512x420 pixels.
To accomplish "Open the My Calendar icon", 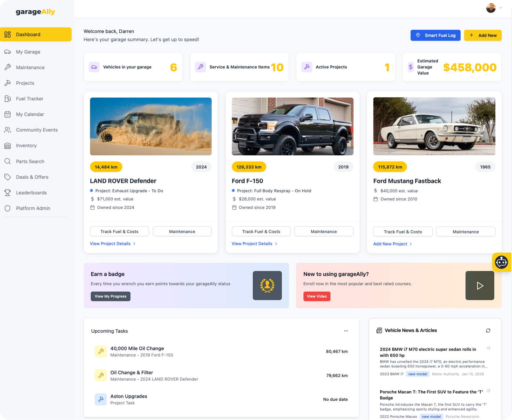I will click(x=7, y=114).
